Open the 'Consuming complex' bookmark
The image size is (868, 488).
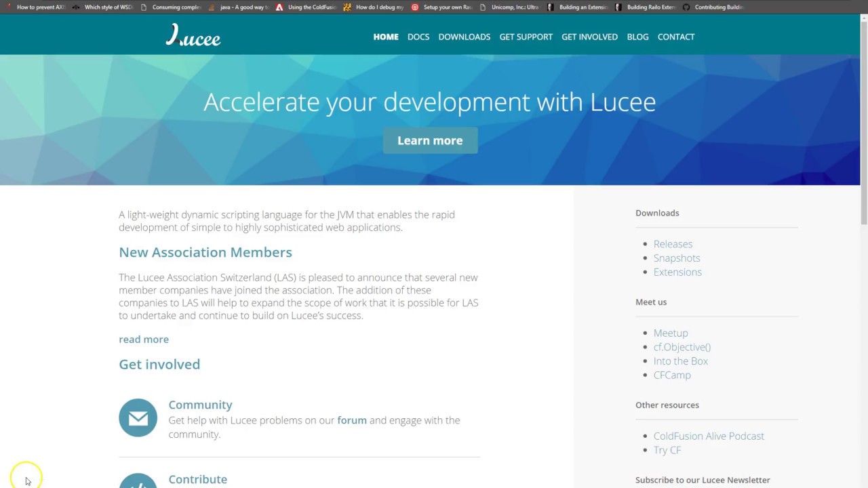coord(172,7)
